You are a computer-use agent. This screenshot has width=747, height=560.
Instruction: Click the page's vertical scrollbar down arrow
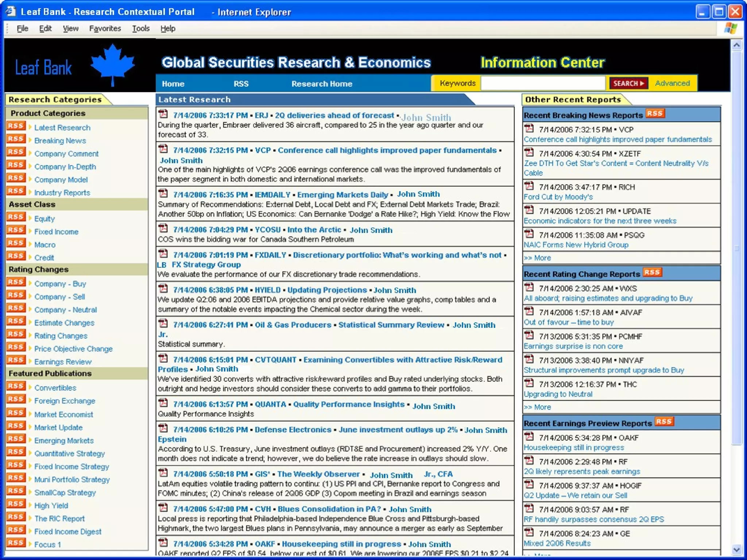[736, 549]
